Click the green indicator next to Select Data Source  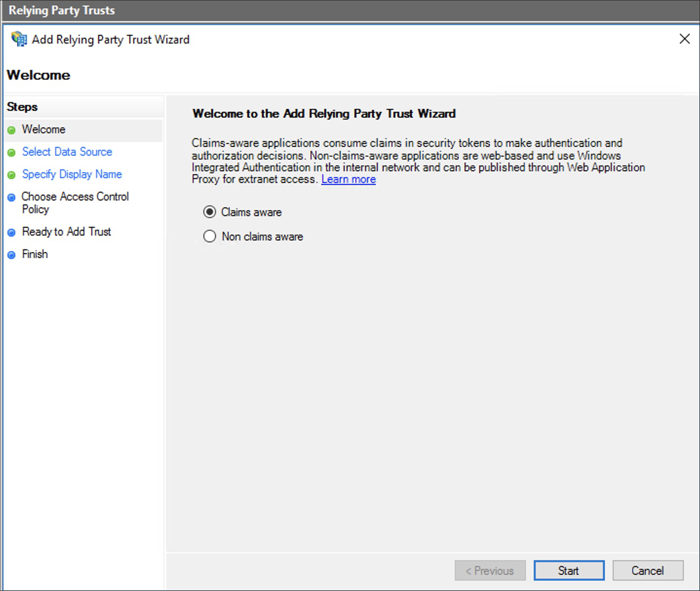coord(11,152)
